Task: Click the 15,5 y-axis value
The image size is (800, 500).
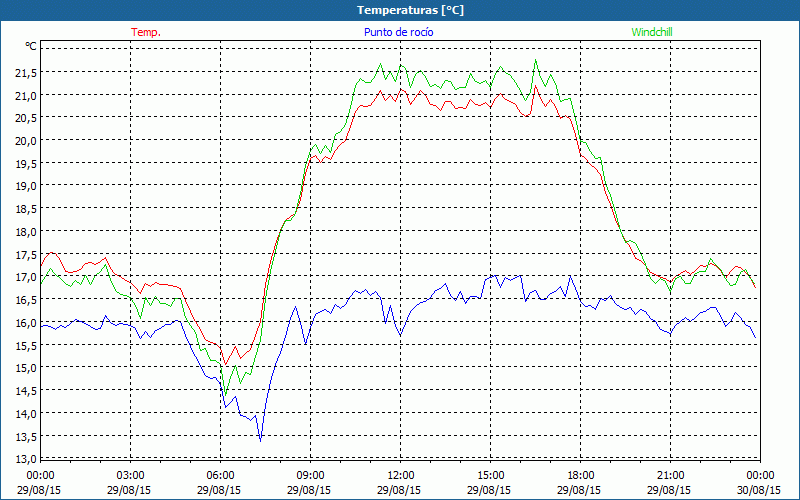Action: [x=26, y=345]
